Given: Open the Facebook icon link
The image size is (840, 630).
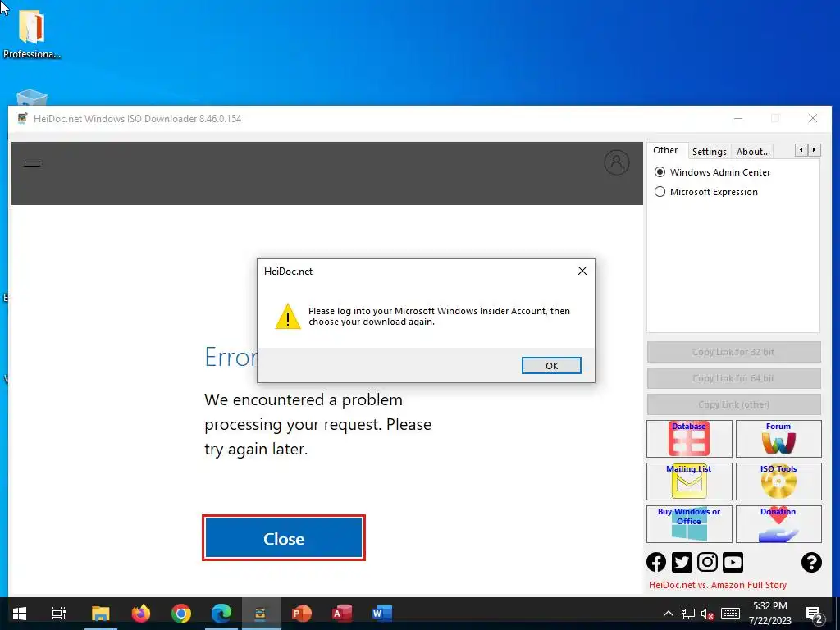Looking at the screenshot, I should pos(656,562).
